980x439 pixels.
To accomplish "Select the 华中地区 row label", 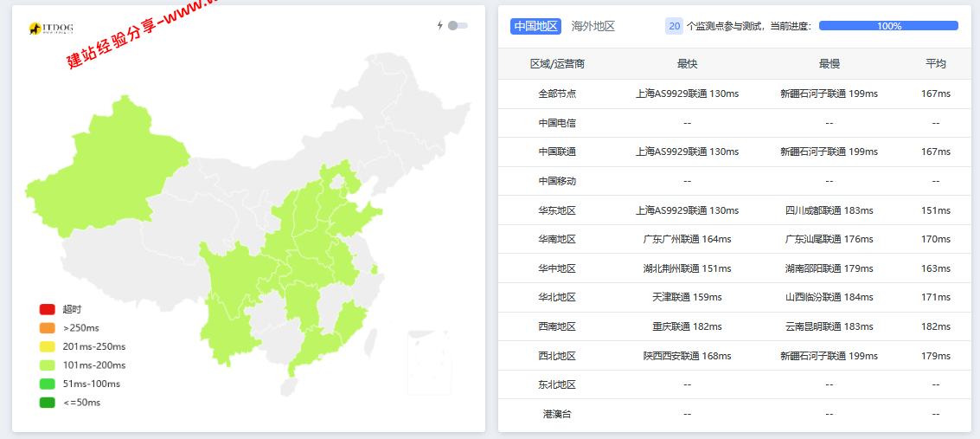I will tap(558, 269).
